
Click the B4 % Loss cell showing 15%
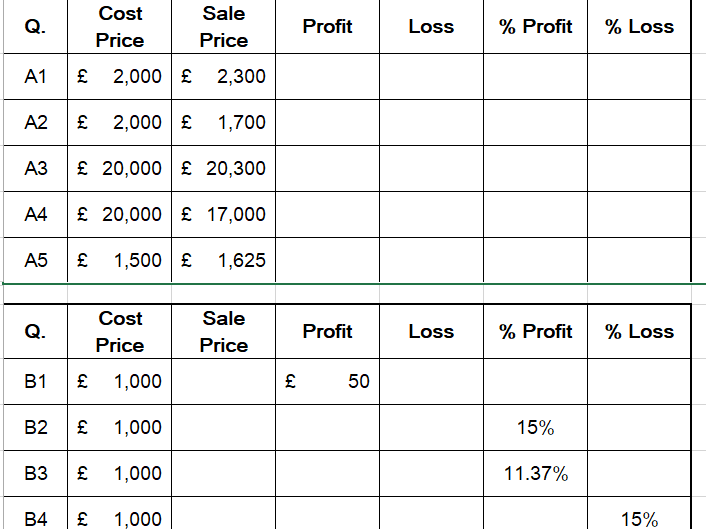click(x=639, y=518)
